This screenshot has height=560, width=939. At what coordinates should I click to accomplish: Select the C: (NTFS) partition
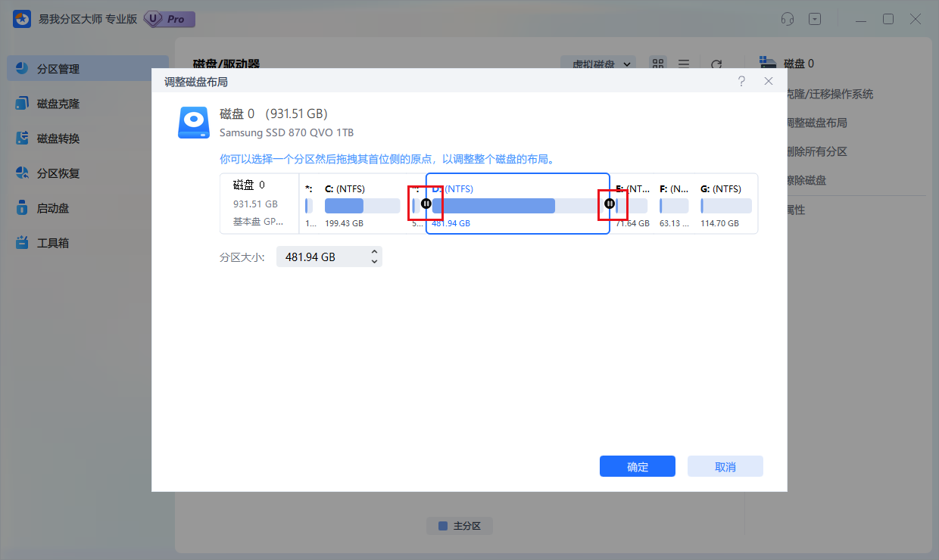click(x=362, y=205)
